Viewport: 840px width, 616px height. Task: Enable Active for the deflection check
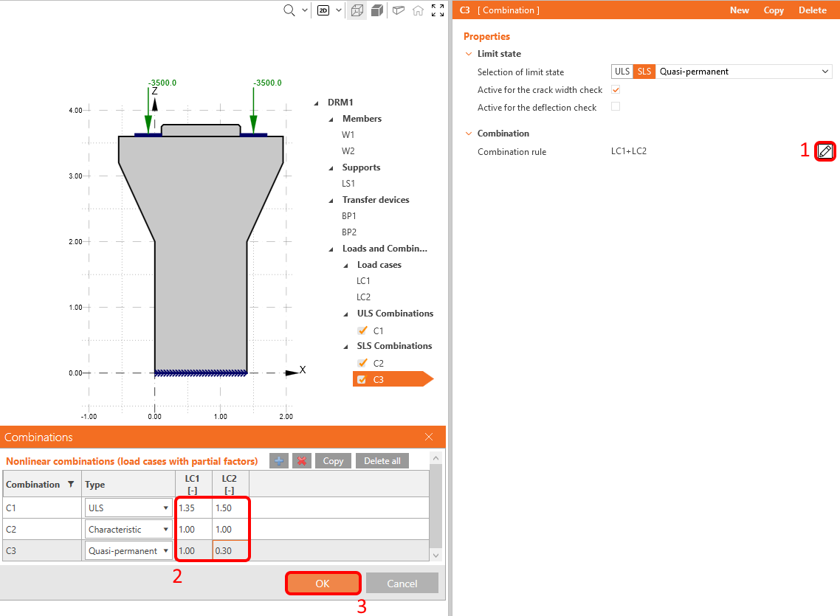pyautogui.click(x=616, y=107)
